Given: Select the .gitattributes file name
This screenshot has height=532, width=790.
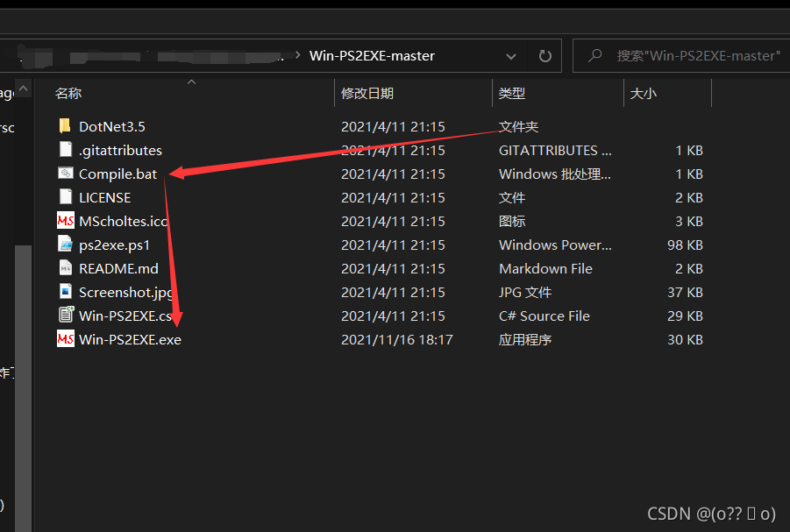Looking at the screenshot, I should 120,150.
